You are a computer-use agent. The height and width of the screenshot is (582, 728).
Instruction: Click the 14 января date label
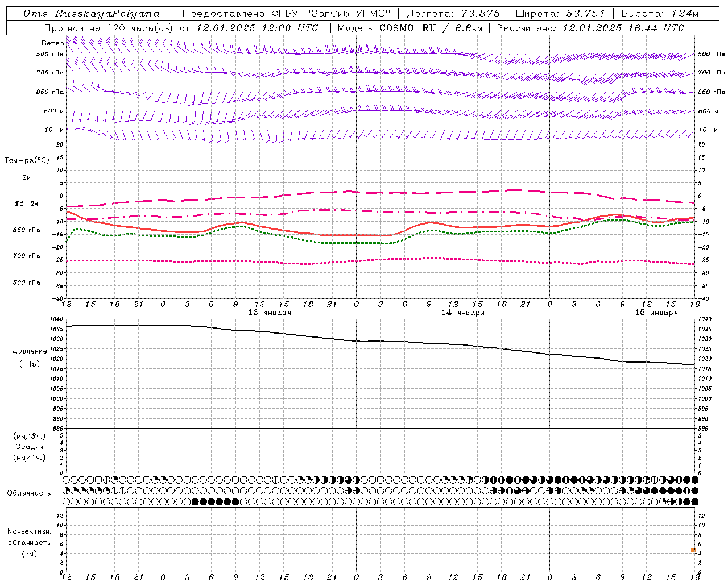point(463,312)
